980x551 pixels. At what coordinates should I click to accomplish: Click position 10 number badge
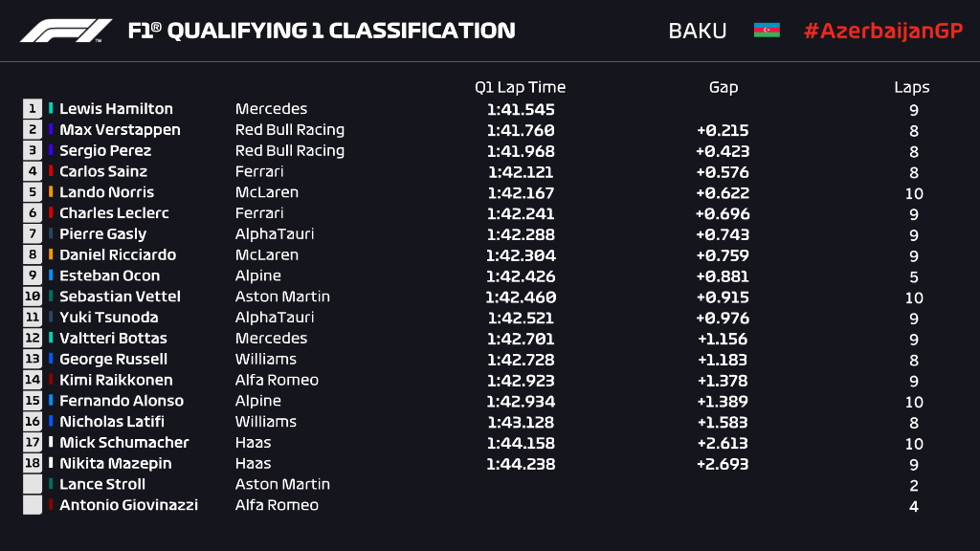[x=33, y=297]
